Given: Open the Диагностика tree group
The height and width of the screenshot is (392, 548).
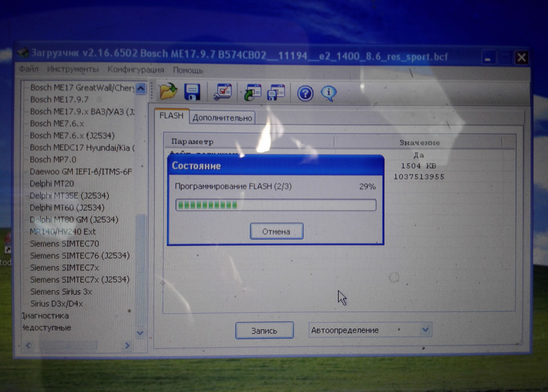Looking at the screenshot, I should click(x=45, y=316).
